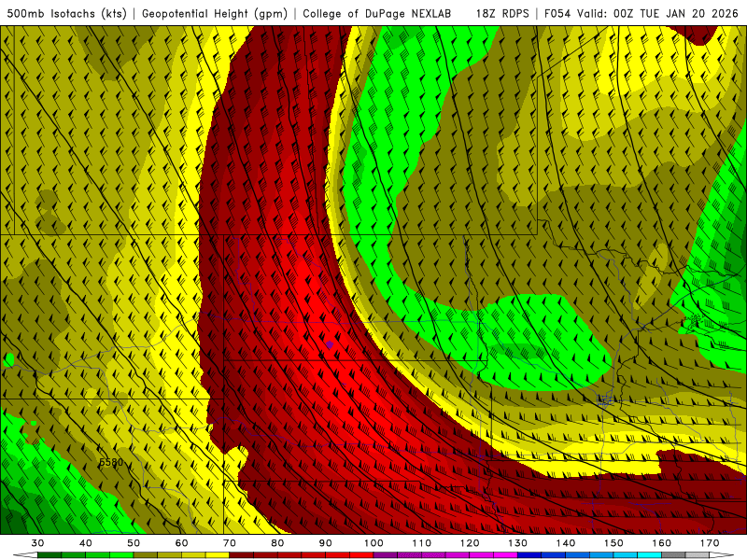Click the 60 knot legend label
This screenshot has height=560, width=747.
(x=181, y=543)
